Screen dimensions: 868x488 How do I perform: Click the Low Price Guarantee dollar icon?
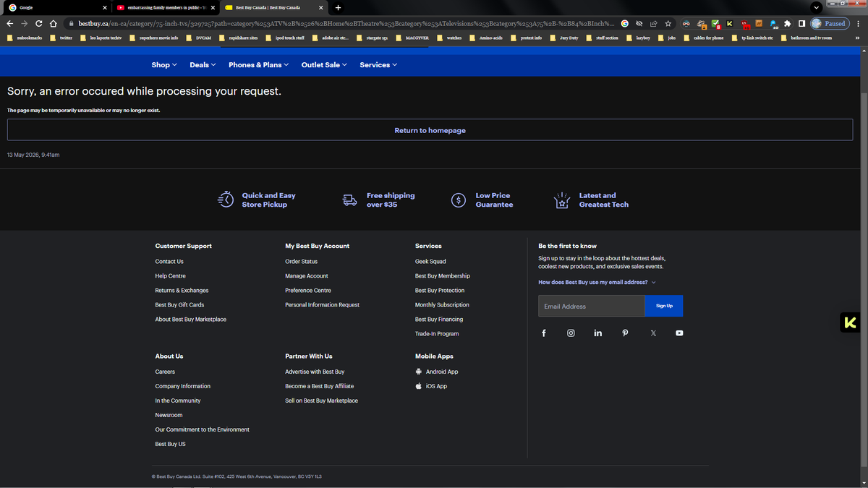459,200
